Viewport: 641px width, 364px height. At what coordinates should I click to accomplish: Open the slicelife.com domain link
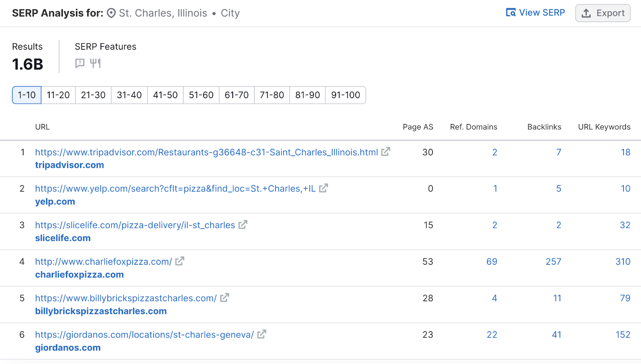[63, 238]
